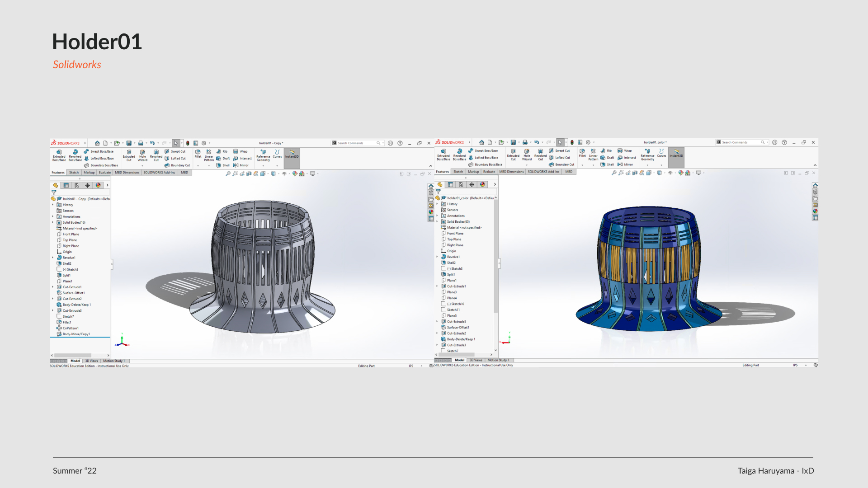The image size is (868, 488).
Task: Open Appearances color ball in right window's task pane
Action: point(815,211)
